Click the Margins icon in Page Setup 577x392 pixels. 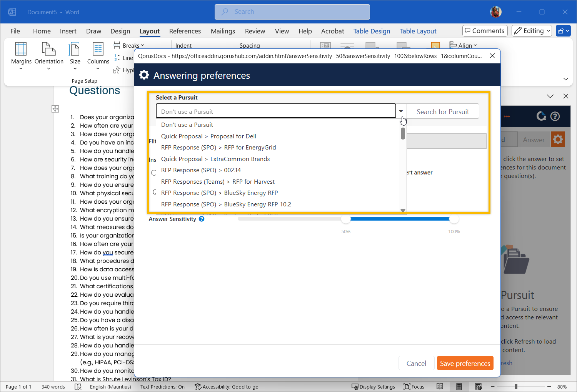21,50
